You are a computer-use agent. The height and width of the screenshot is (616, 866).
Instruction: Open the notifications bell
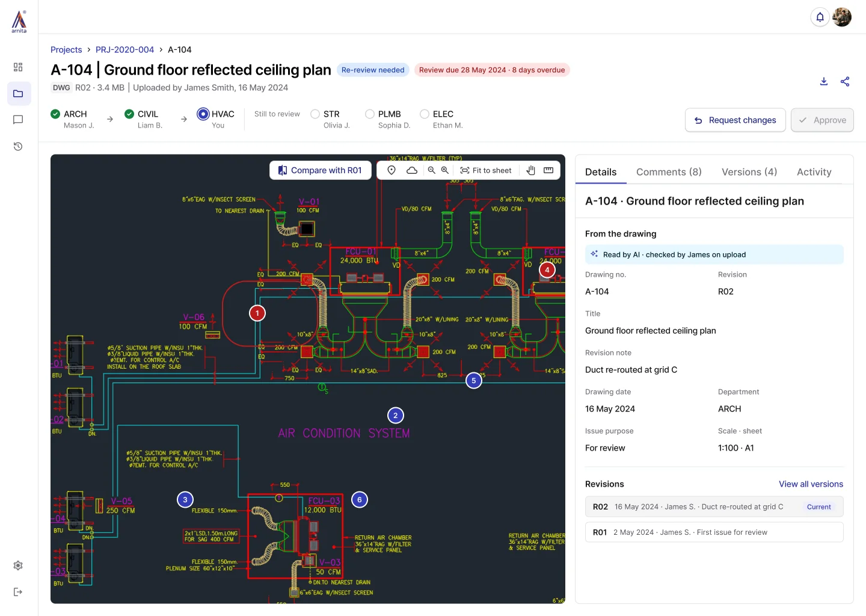820,17
